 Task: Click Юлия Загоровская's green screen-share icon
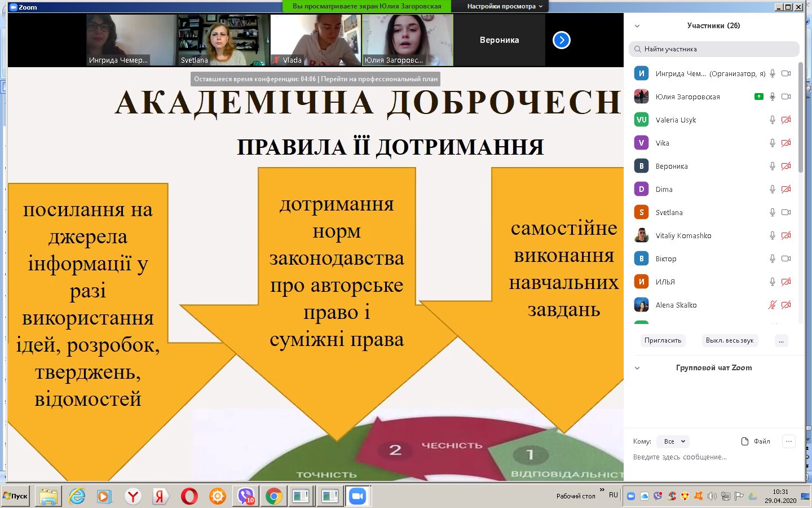pyautogui.click(x=759, y=97)
